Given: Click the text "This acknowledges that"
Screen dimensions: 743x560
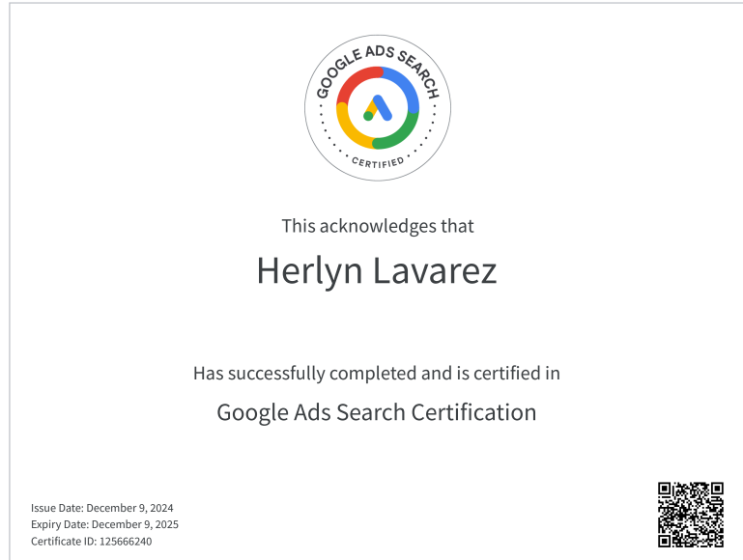Looking at the screenshot, I should [378, 226].
